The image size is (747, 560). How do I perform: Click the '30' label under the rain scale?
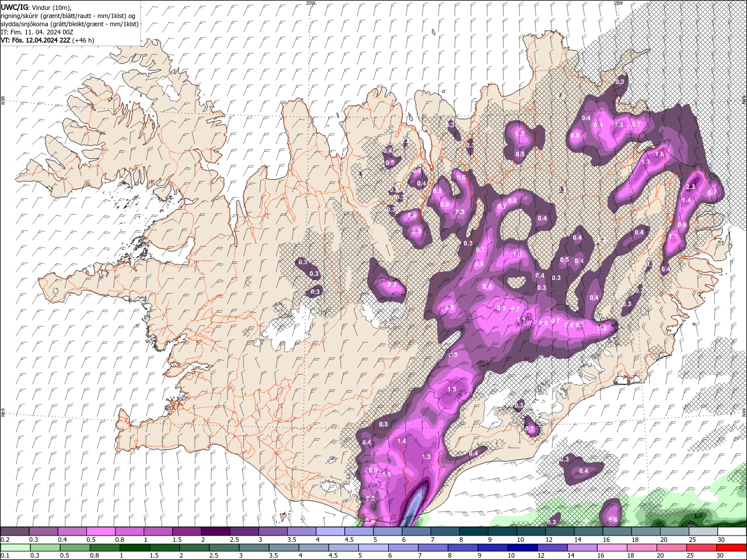click(719, 556)
